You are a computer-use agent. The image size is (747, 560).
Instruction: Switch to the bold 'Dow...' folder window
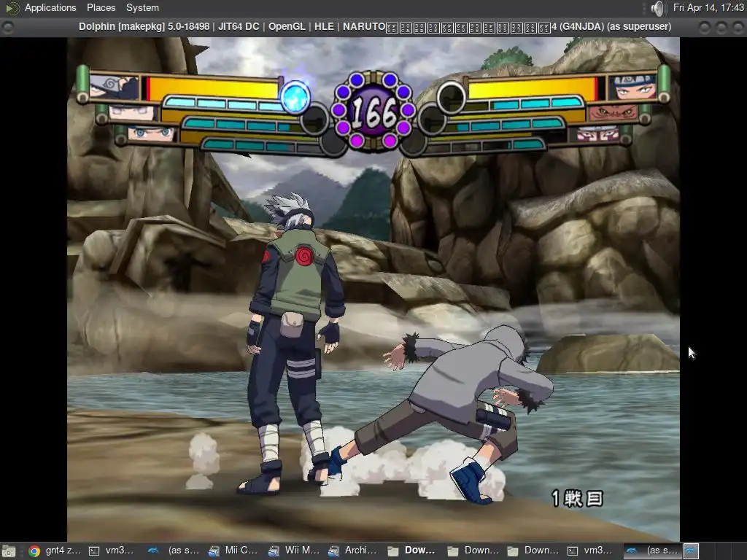tap(413, 551)
